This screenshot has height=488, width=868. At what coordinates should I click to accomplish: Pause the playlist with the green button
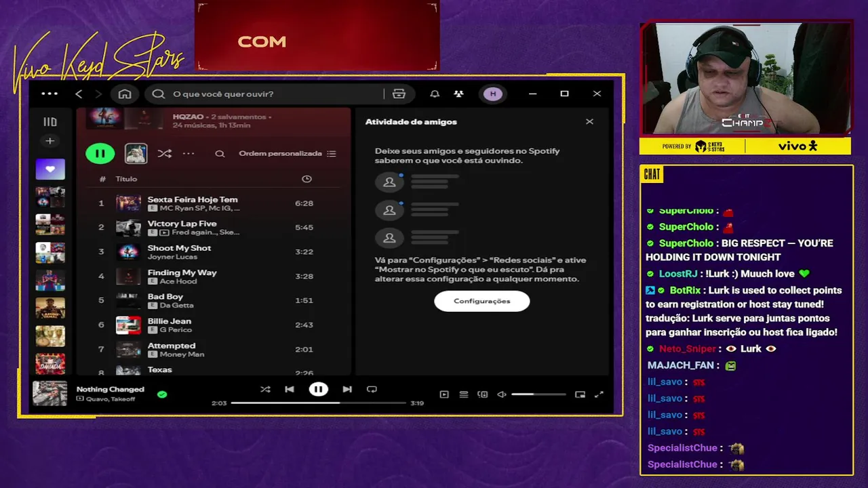(100, 153)
